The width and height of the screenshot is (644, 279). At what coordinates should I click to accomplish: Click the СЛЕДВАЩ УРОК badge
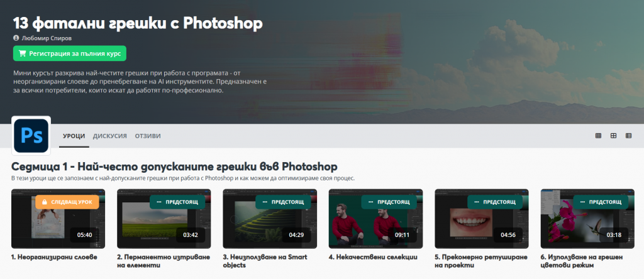[x=67, y=202]
